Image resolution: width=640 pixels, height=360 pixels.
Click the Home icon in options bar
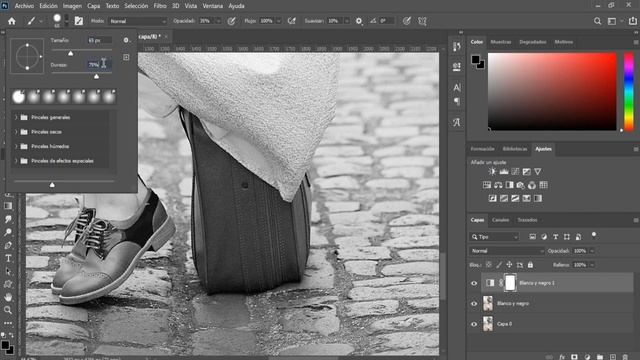[12, 21]
